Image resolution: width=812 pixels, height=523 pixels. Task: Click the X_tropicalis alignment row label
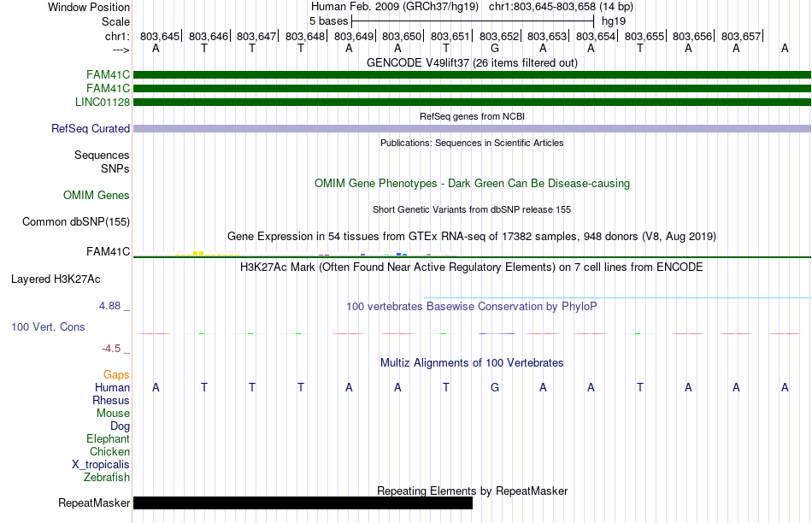(101, 465)
